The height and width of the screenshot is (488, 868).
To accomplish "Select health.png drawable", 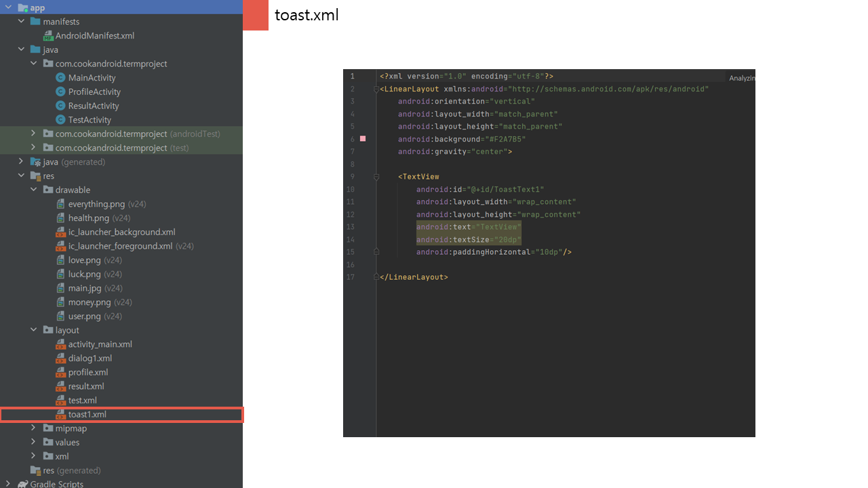I will point(89,218).
